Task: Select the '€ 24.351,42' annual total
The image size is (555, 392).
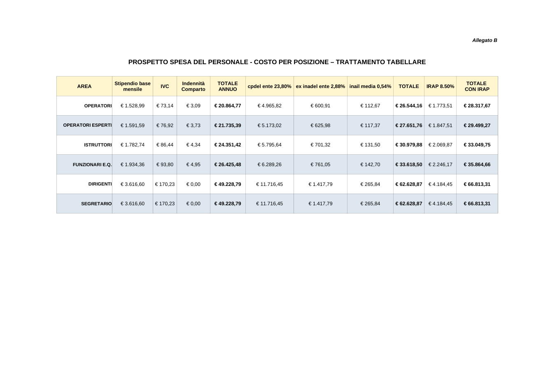Action: [228, 145]
